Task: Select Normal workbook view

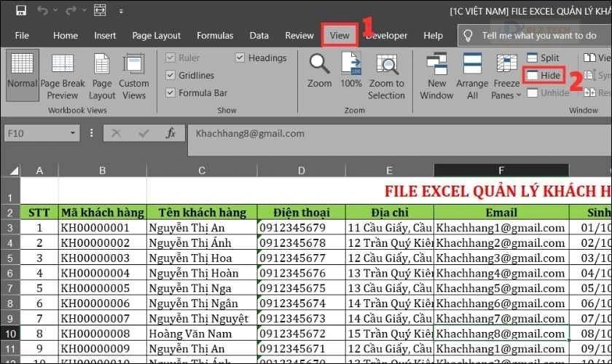Action: [23, 75]
